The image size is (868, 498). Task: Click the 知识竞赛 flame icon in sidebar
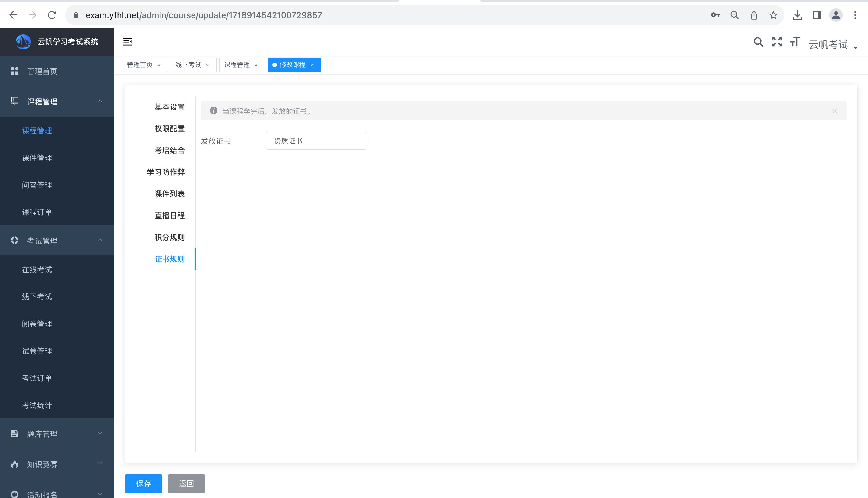[x=15, y=464]
